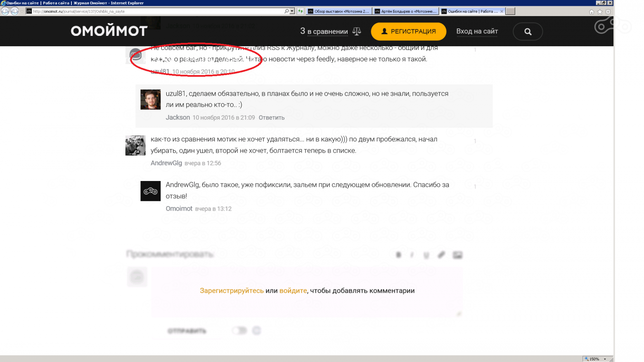644x362 pixels.
Task: Switch to the "Артём Болдырев о «Мотозиме" tab
Action: tap(406, 11)
